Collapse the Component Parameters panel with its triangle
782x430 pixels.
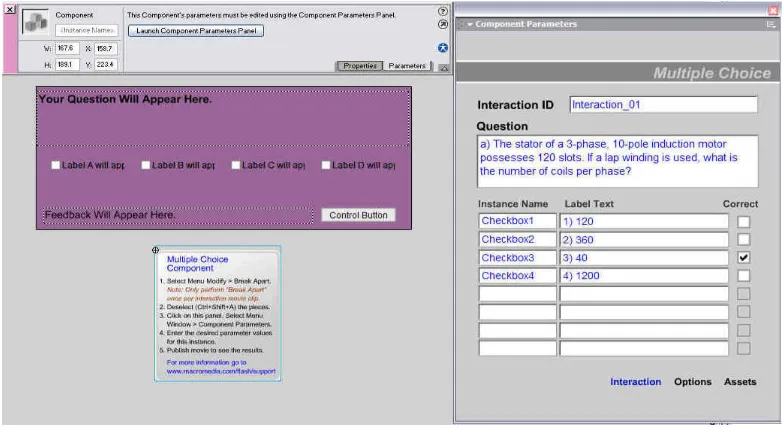[x=470, y=24]
